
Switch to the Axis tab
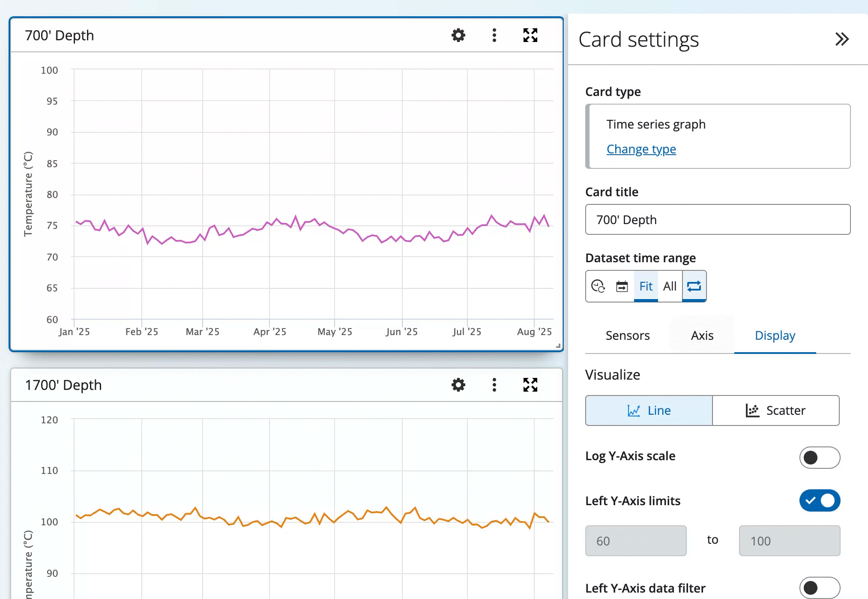coord(702,335)
